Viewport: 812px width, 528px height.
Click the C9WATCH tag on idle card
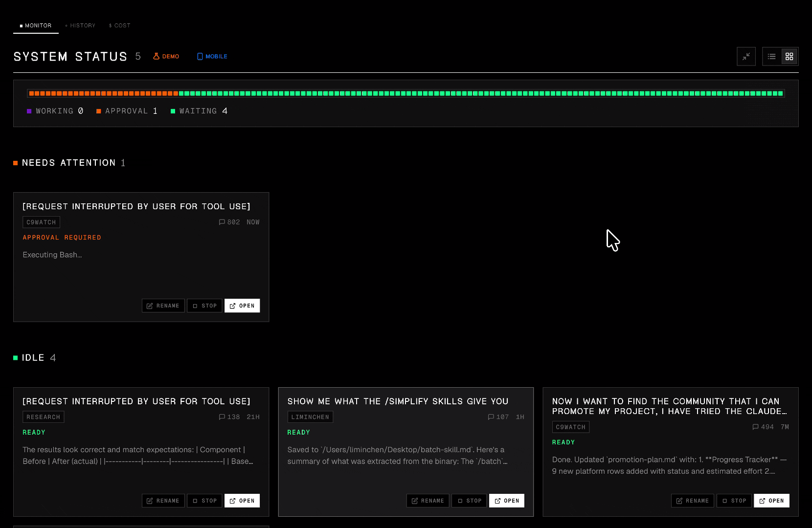tap(571, 427)
